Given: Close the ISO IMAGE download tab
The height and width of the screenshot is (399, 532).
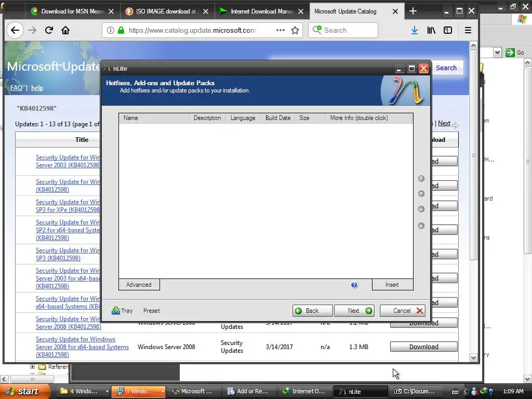Looking at the screenshot, I should coord(206,11).
